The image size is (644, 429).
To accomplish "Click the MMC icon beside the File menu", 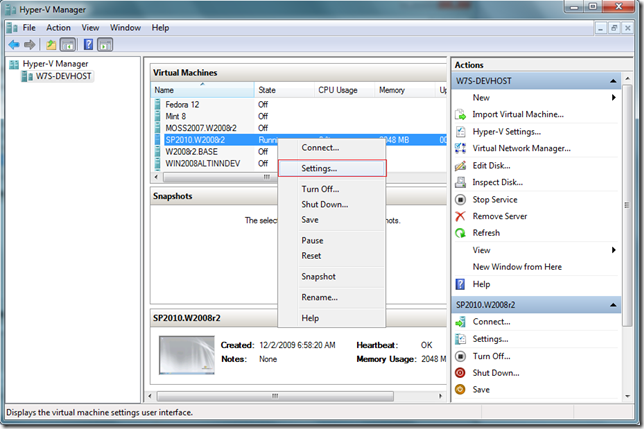I will (12, 28).
